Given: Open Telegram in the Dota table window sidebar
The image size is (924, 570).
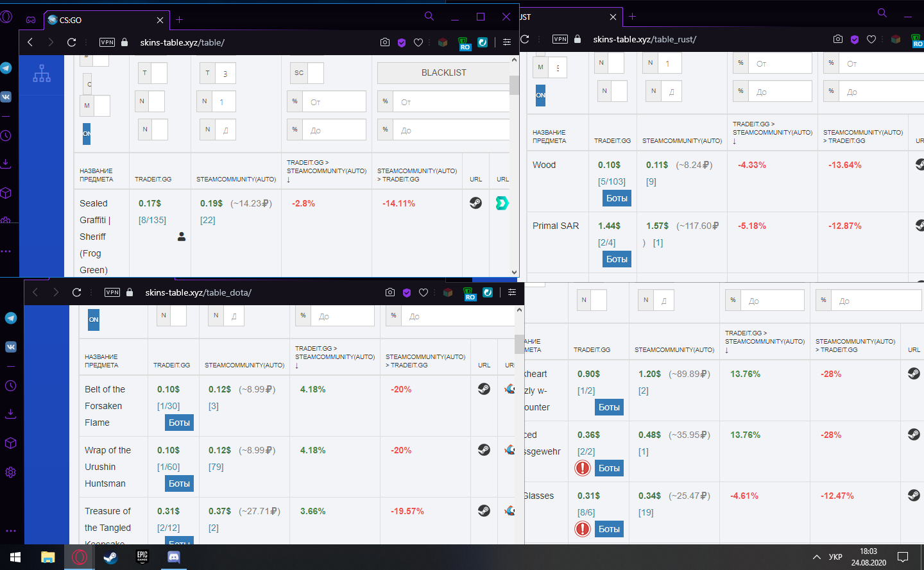Looking at the screenshot, I should pos(11,318).
